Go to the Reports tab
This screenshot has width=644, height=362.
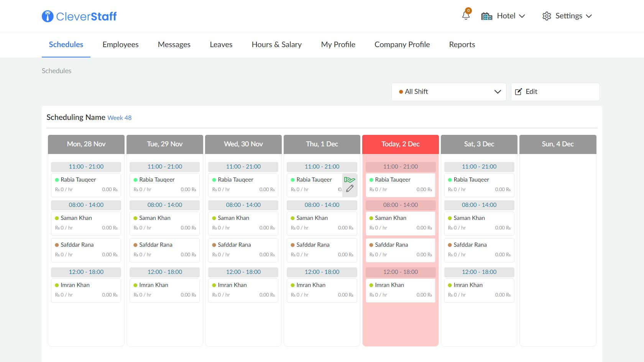coord(462,44)
